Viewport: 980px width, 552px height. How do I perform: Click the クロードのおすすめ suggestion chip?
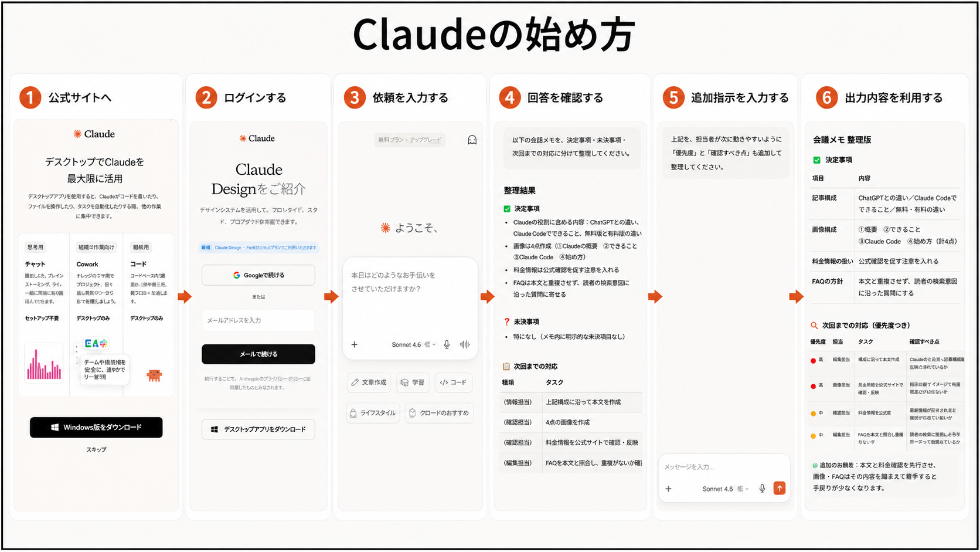pyautogui.click(x=439, y=413)
